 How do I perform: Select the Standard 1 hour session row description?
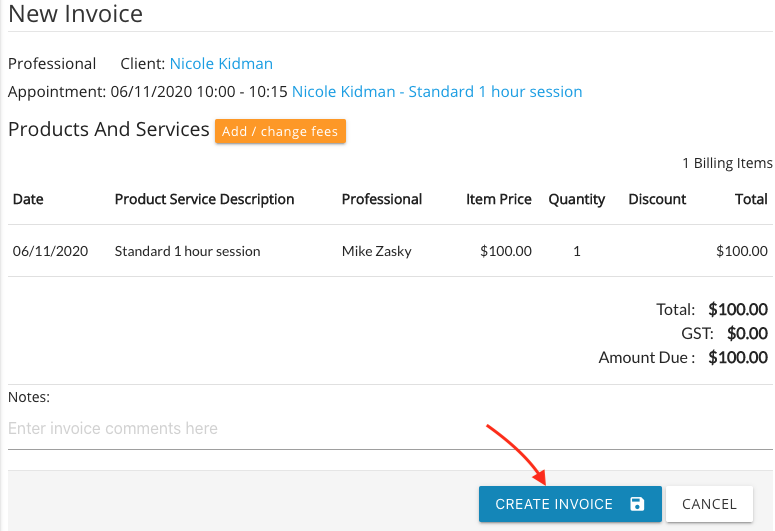click(187, 251)
